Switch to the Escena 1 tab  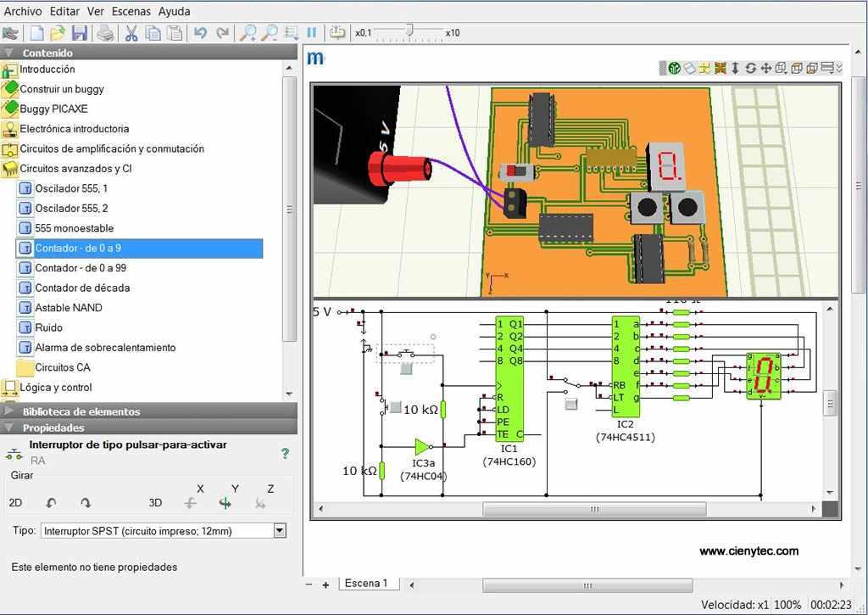coord(365,584)
